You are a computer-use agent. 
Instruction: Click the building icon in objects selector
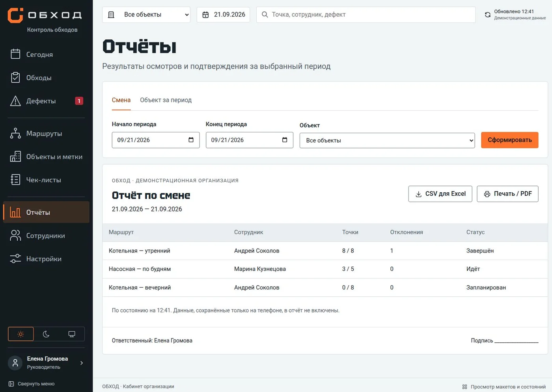[111, 15]
